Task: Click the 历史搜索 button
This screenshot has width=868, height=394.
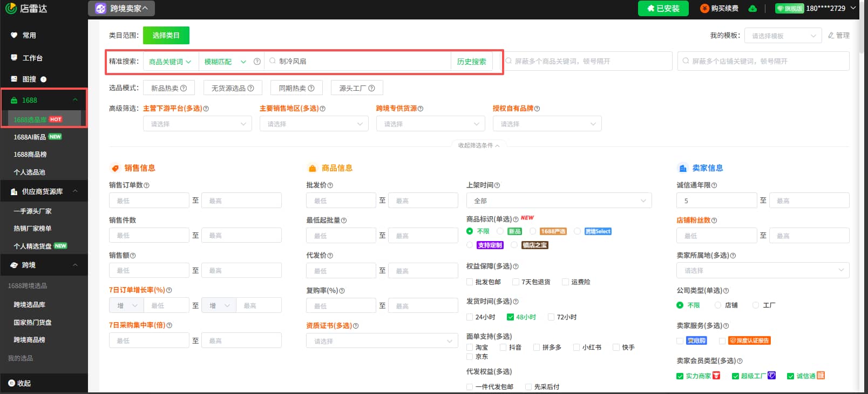Action: coord(472,62)
